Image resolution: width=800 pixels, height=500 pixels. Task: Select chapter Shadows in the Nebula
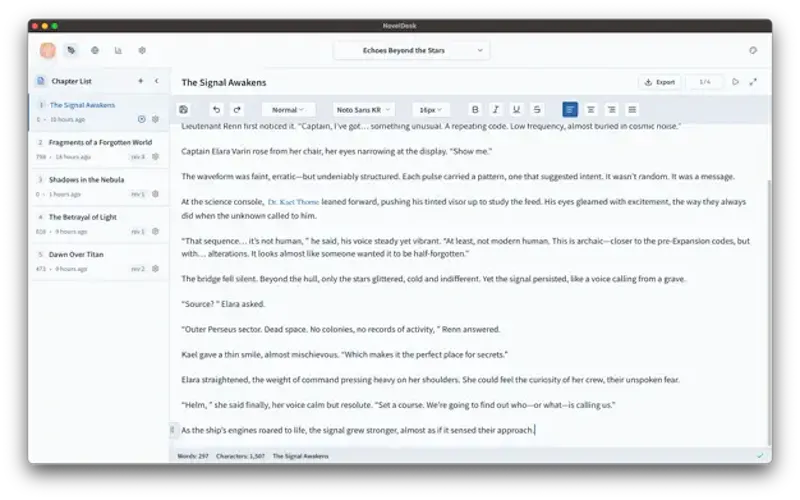(99, 187)
